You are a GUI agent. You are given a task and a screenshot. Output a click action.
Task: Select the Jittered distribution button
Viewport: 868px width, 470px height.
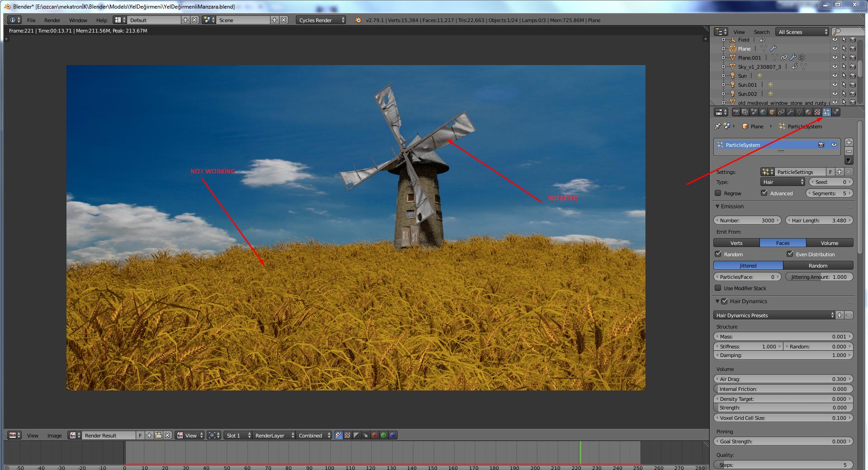(x=748, y=265)
